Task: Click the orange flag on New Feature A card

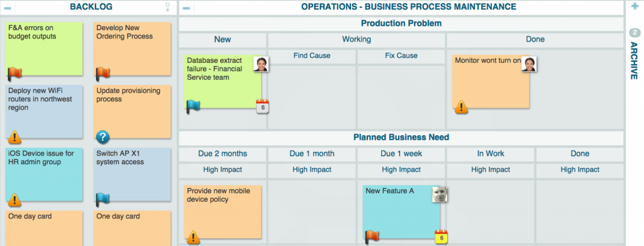Action: click(x=372, y=236)
